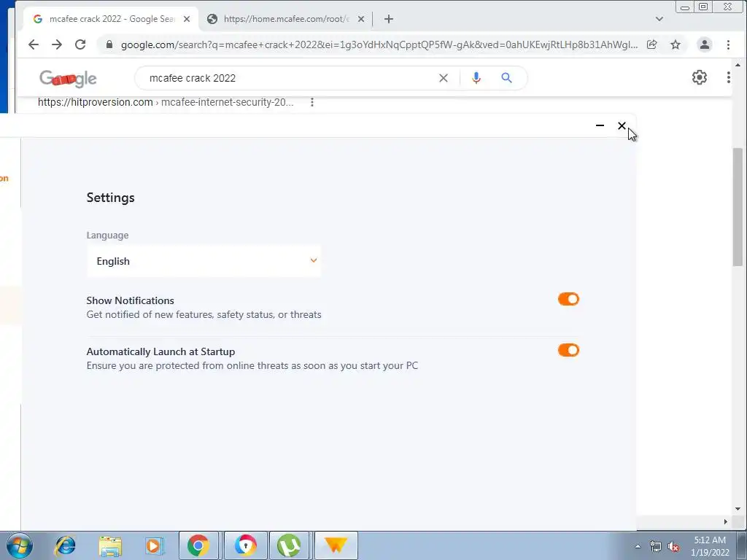Go forward in Chrome navigation

(x=57, y=44)
